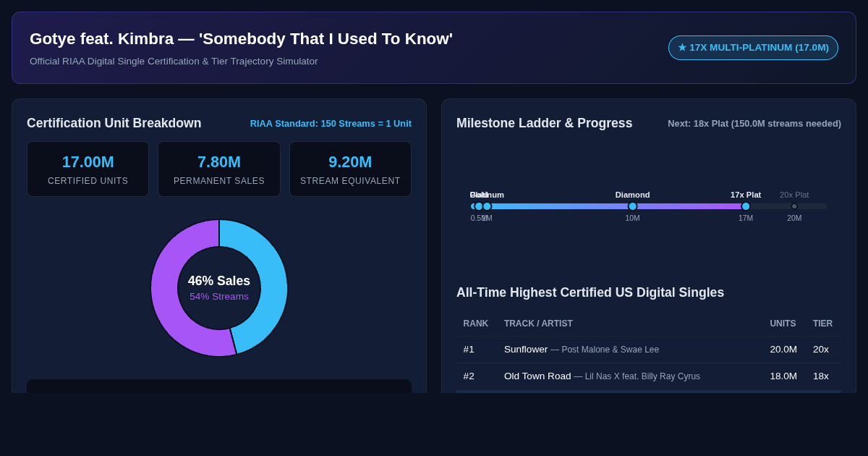Select the 9.20M Stream Equivalent card
The width and height of the screenshot is (868, 456).
(x=350, y=169)
